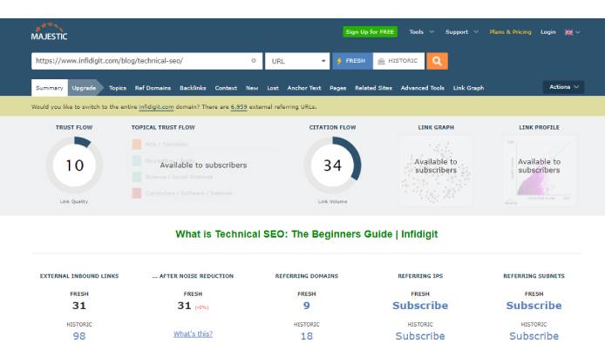Image resolution: width=605 pixels, height=364 pixels.
Task: Open the UK flag language selector
Action: [572, 32]
